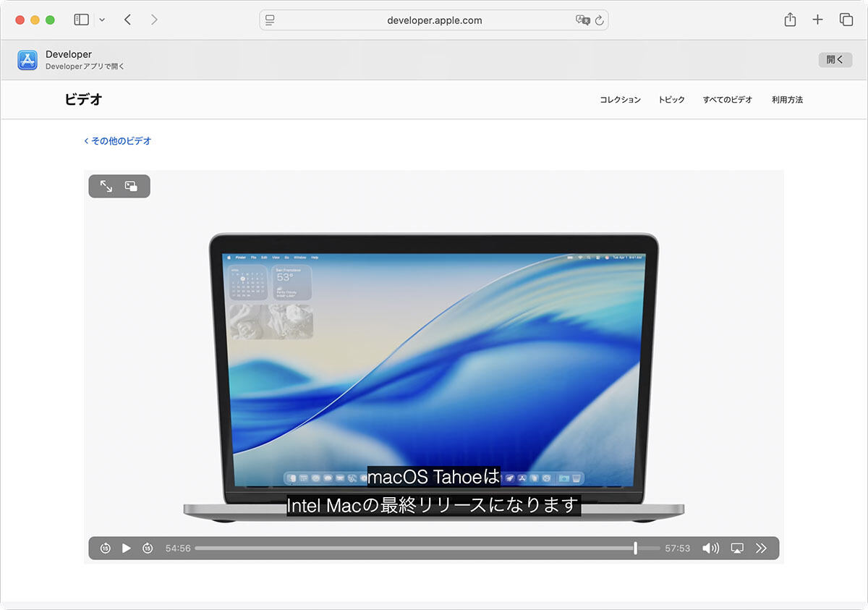The image size is (868, 610).
Task: Click the 開く button in app banner
Action: pos(835,60)
